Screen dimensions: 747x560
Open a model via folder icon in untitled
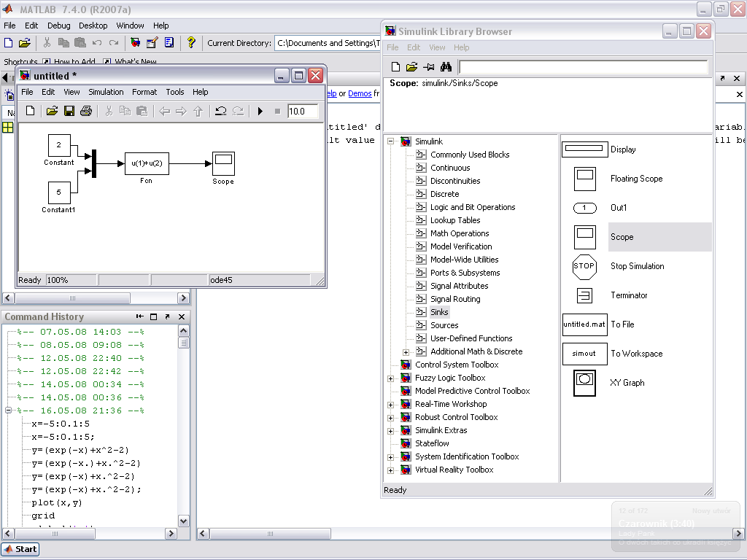point(52,111)
